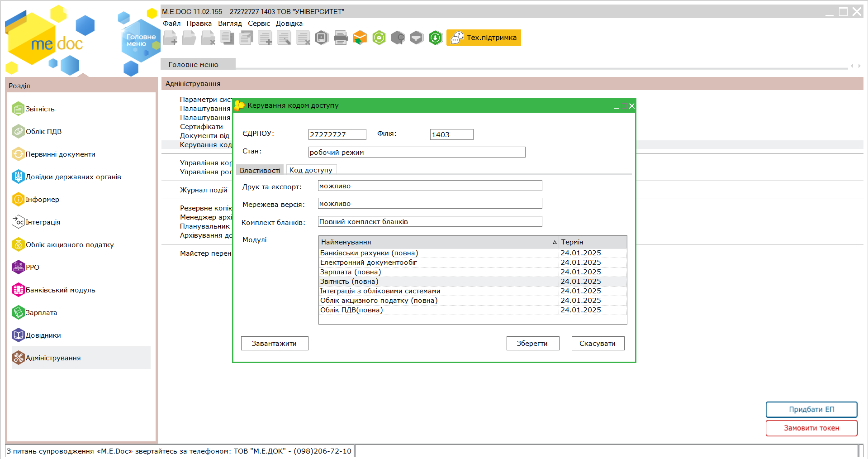Image resolution: width=868 pixels, height=459 pixels.
Task: Click the Тех.підтримка support button
Action: tap(484, 38)
